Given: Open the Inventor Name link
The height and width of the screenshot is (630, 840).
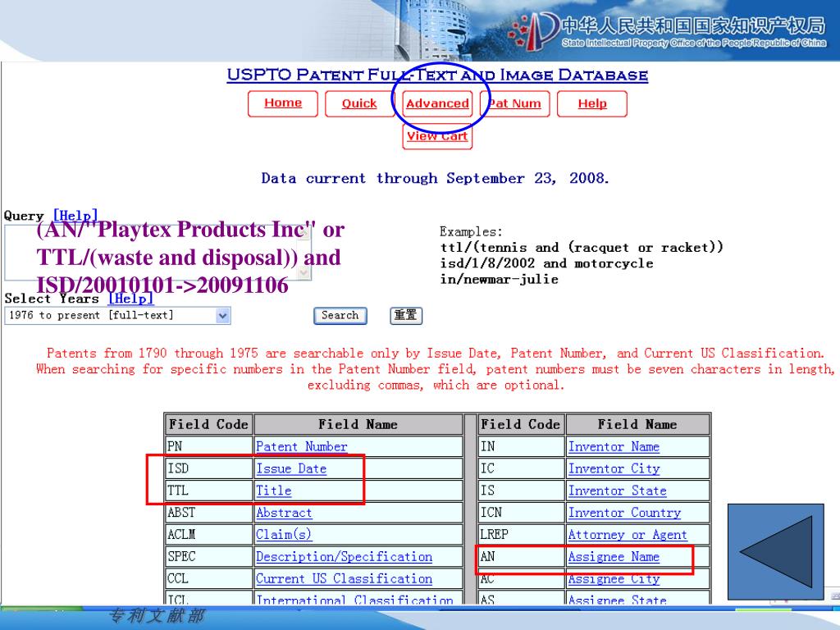Looking at the screenshot, I should pyautogui.click(x=614, y=446).
